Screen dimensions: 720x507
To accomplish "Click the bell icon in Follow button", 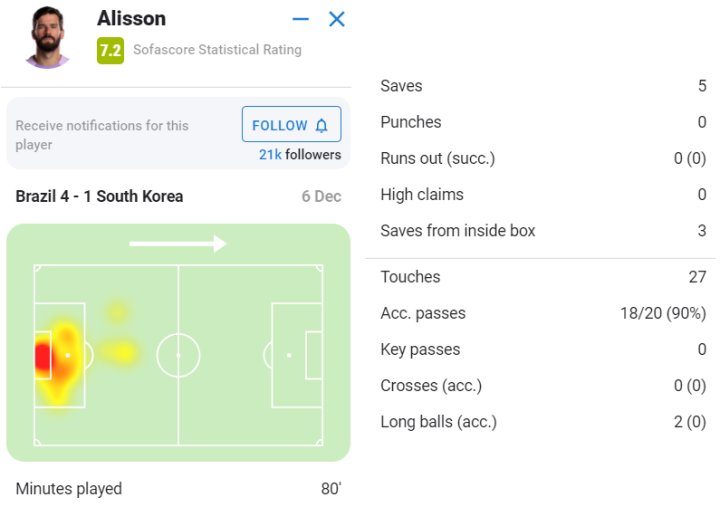I will [x=321, y=126].
